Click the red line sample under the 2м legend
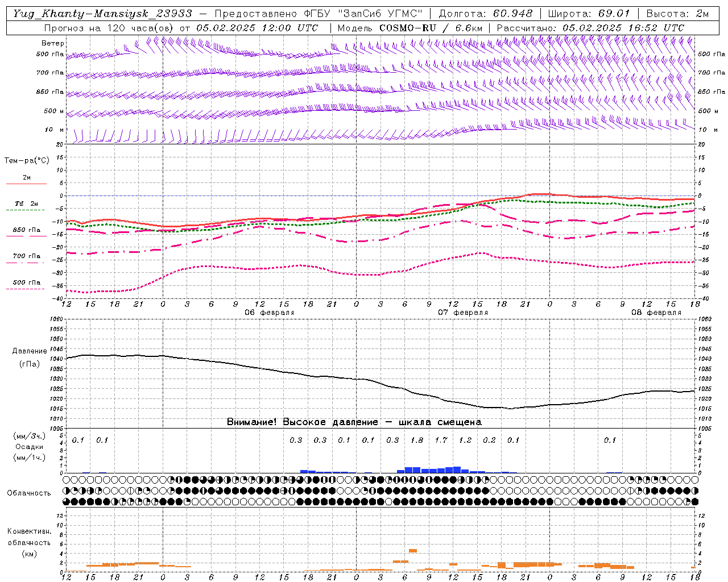 [x=26, y=184]
